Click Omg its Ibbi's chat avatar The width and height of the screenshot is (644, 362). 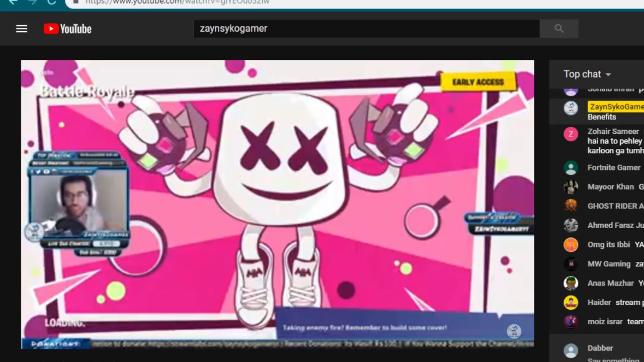point(571,244)
